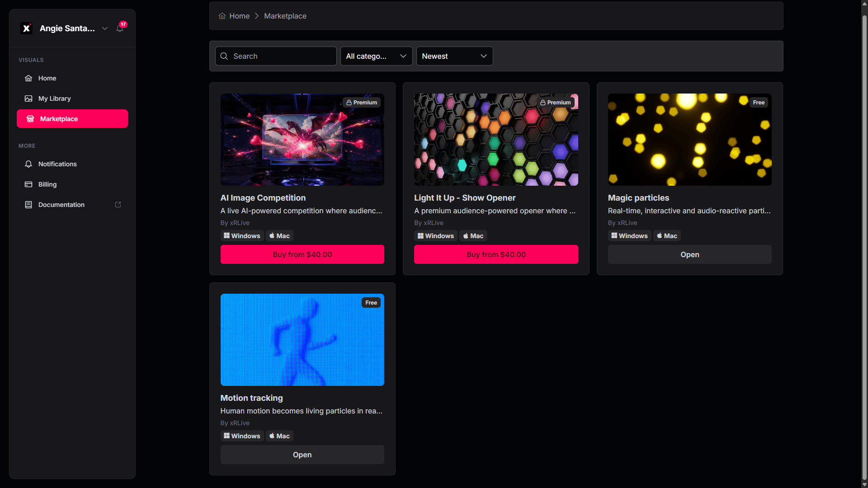
Task: Buy Light It Up from $40.00
Action: click(496, 254)
